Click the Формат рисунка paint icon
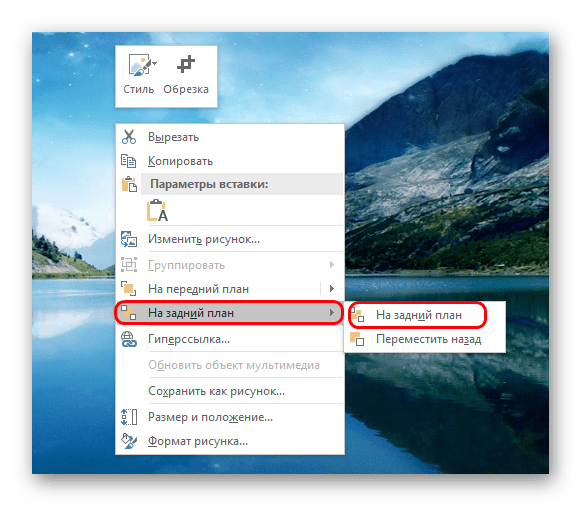The image size is (581, 506). tap(129, 441)
